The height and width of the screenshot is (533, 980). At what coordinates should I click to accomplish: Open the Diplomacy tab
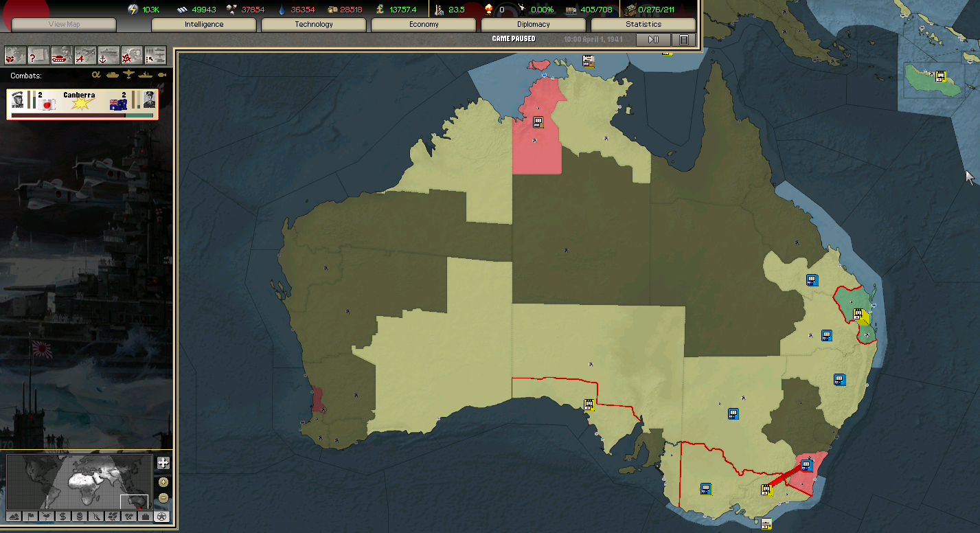pos(534,25)
